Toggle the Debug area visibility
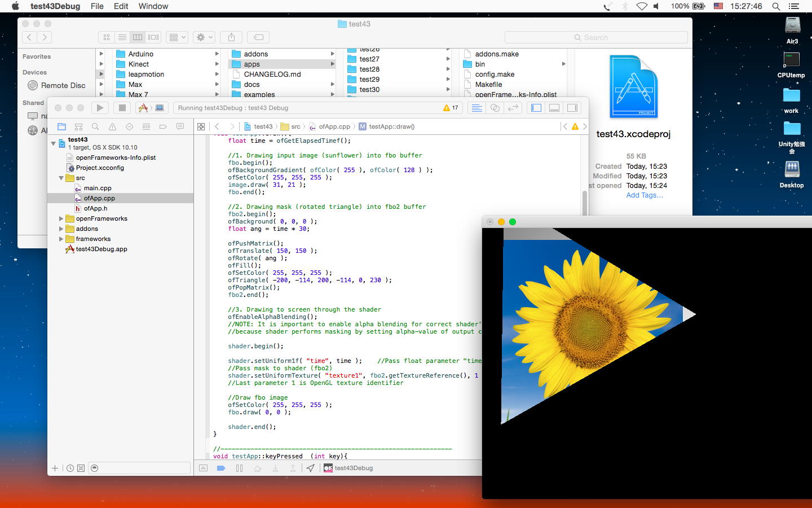 pos(554,108)
